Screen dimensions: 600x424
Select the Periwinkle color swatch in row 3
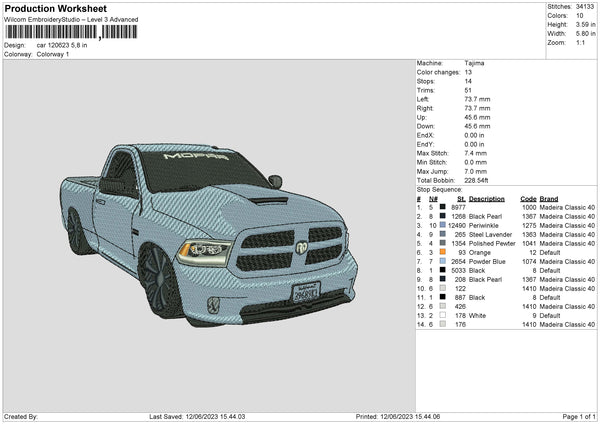click(x=443, y=225)
